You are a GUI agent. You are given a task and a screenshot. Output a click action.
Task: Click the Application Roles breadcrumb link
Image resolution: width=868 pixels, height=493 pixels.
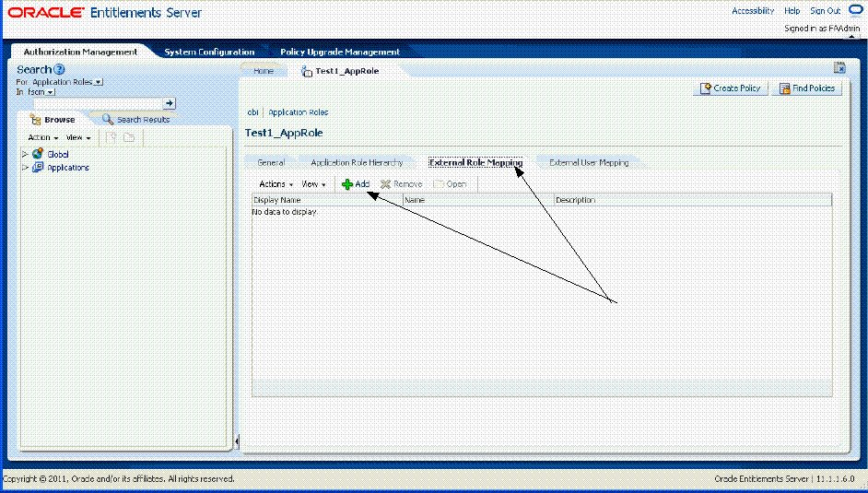click(x=299, y=112)
